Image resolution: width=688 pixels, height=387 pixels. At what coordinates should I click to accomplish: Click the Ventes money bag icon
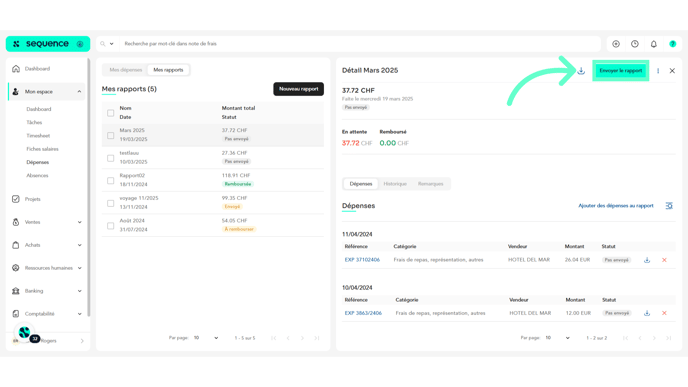(x=16, y=222)
